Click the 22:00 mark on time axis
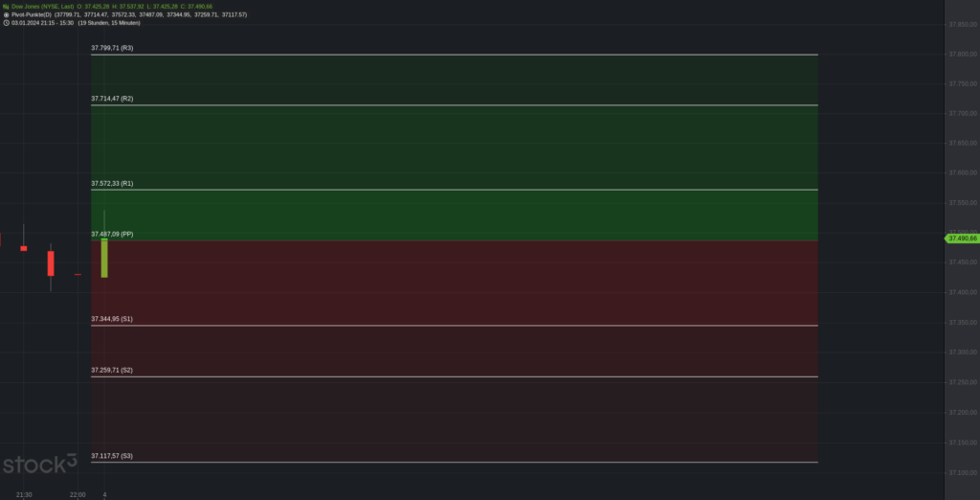 click(x=78, y=494)
